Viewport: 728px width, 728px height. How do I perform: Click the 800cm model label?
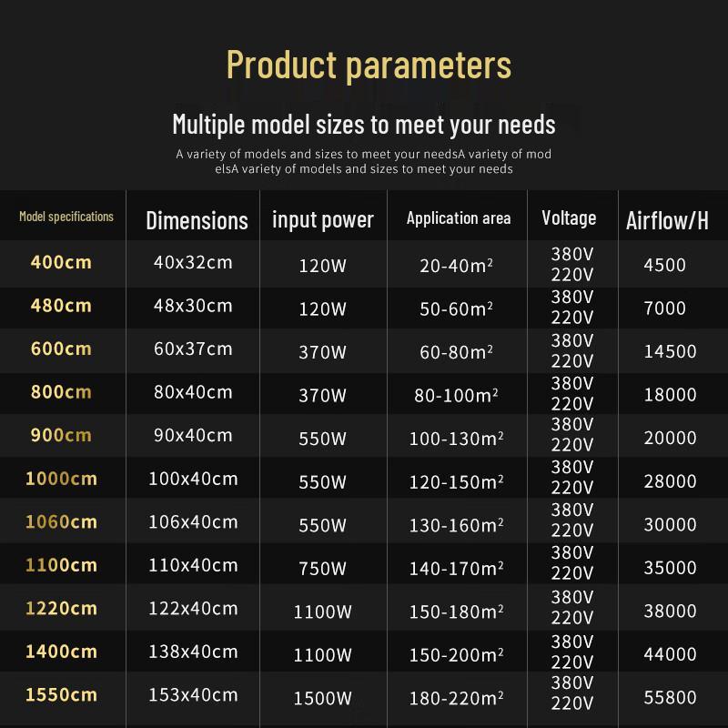(x=61, y=392)
